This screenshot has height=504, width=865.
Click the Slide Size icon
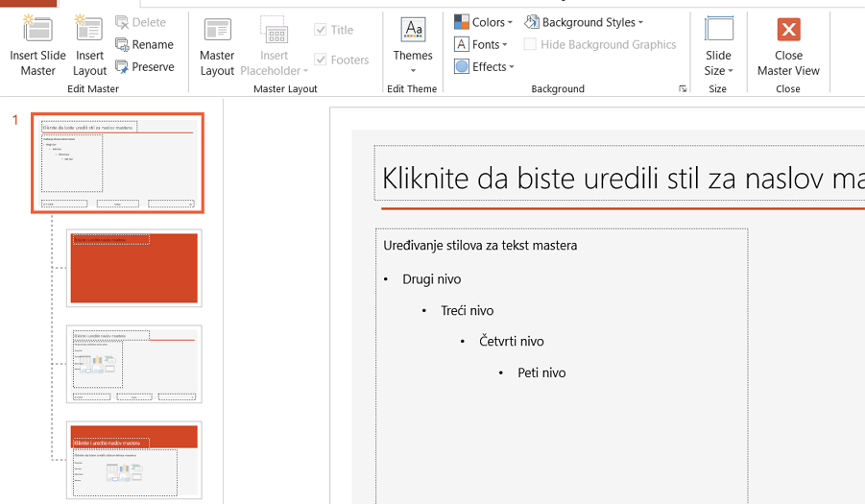pyautogui.click(x=719, y=29)
